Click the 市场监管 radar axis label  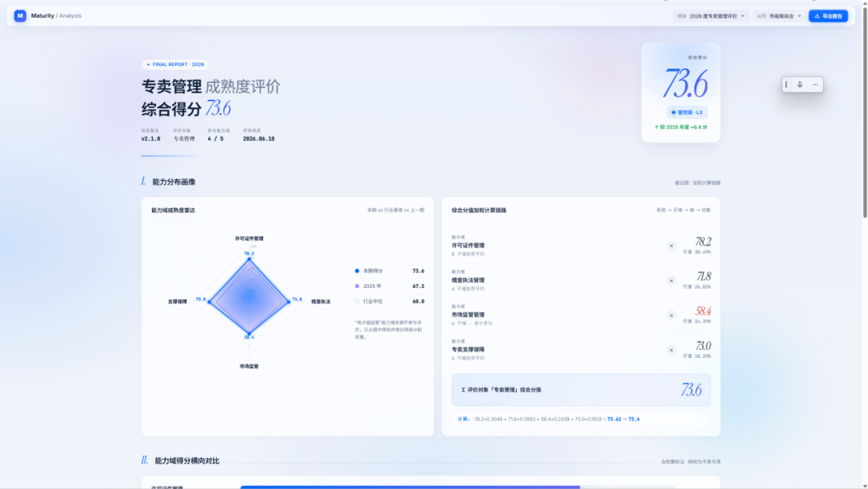(x=249, y=366)
